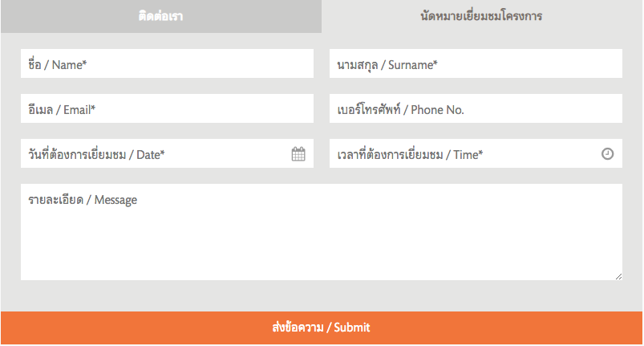
Task: Click inside the รายละเอียด / Message textarea
Action: [322, 232]
